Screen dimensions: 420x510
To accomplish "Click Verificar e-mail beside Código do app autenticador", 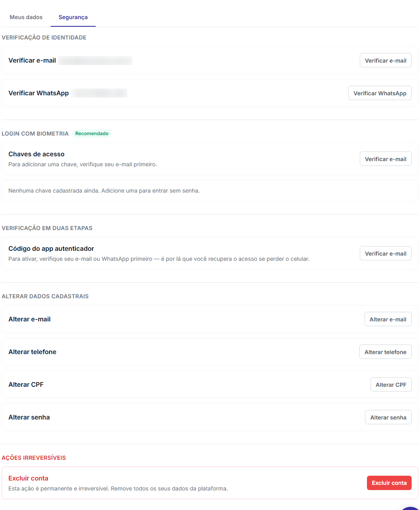I will (x=385, y=254).
